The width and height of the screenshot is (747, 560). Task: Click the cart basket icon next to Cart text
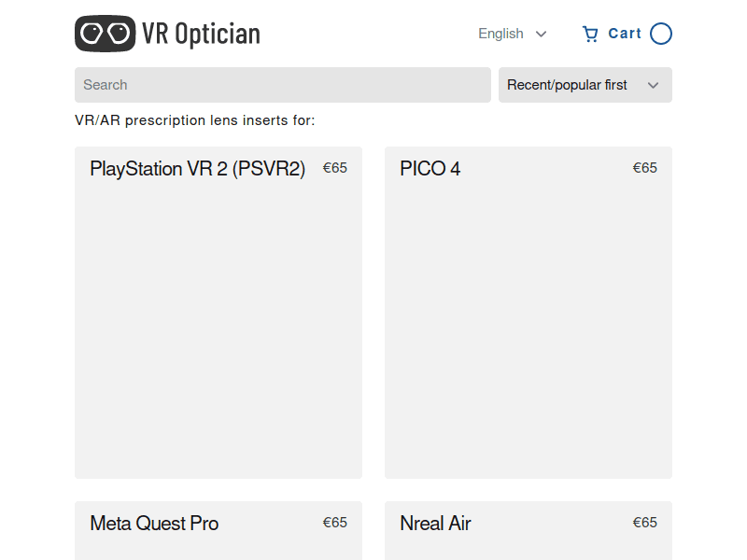(x=591, y=34)
